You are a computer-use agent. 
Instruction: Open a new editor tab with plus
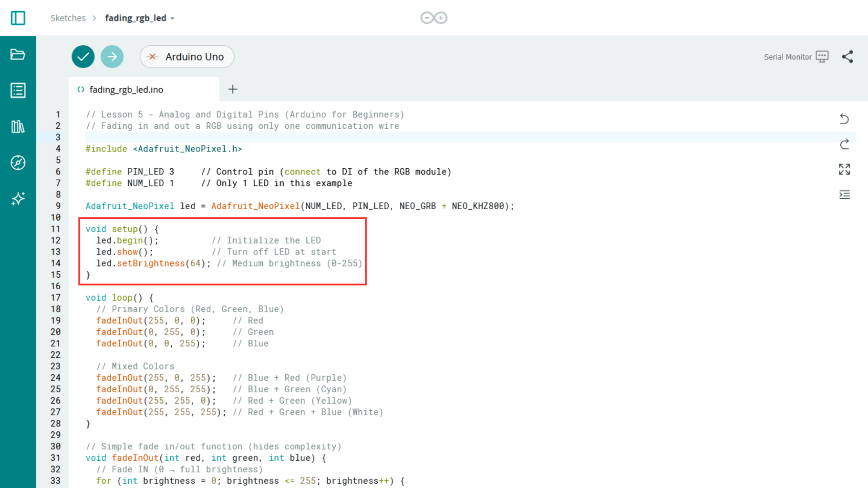(x=232, y=89)
